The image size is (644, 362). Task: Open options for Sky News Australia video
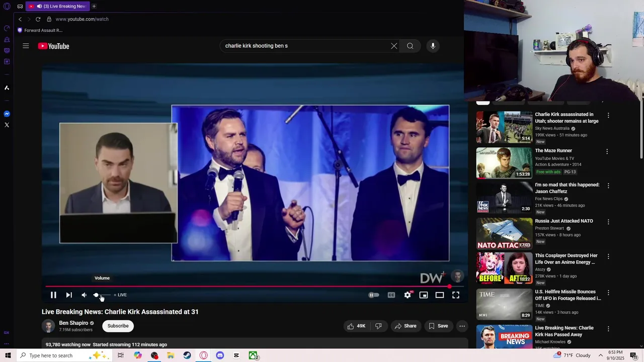608,115
